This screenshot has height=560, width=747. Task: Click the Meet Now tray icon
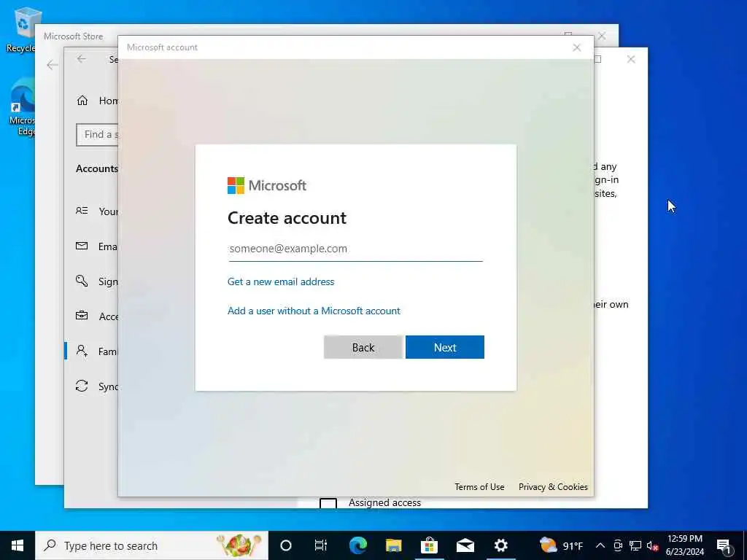(618, 545)
